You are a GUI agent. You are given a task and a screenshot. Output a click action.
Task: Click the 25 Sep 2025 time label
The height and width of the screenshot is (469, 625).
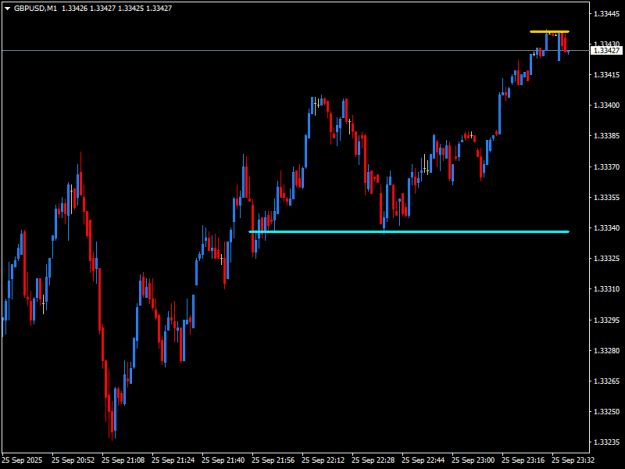[x=22, y=460]
